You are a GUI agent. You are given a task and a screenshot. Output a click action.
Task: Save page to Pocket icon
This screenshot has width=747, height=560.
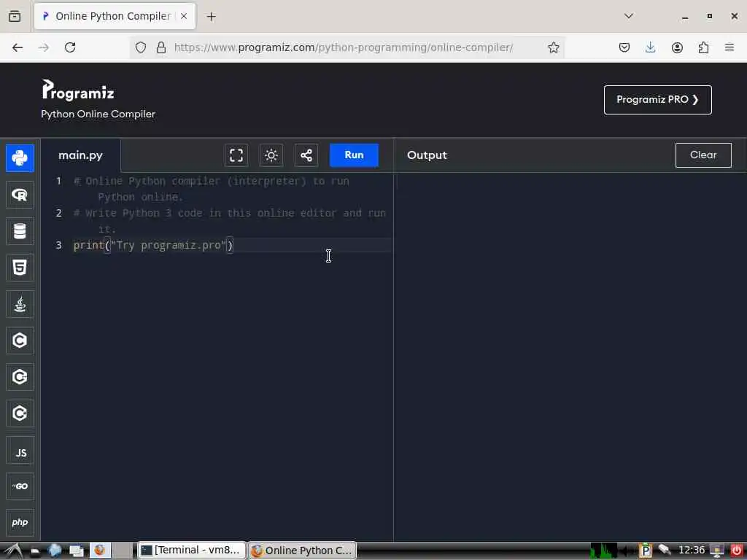[624, 47]
